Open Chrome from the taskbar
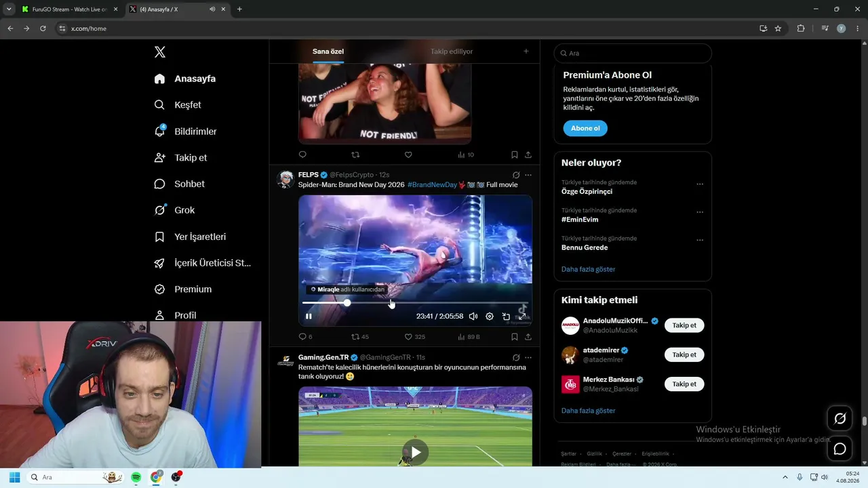 (156, 477)
